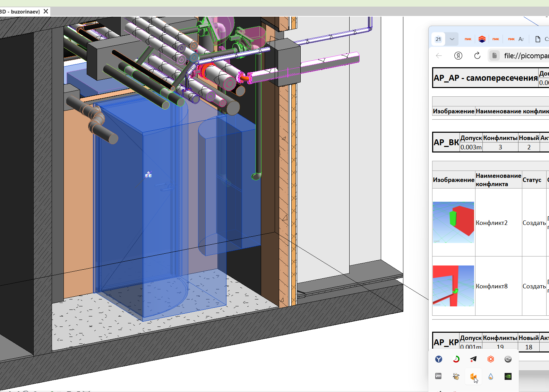Screen dimensions: 549x392
Task: Open the Конфликт8 clash thumbnail image
Action: pyautogui.click(x=453, y=286)
